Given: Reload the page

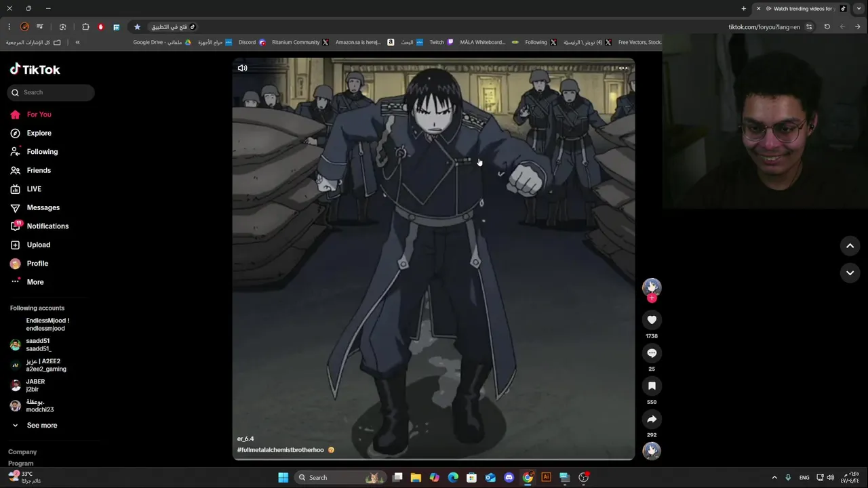Looking at the screenshot, I should [x=827, y=27].
